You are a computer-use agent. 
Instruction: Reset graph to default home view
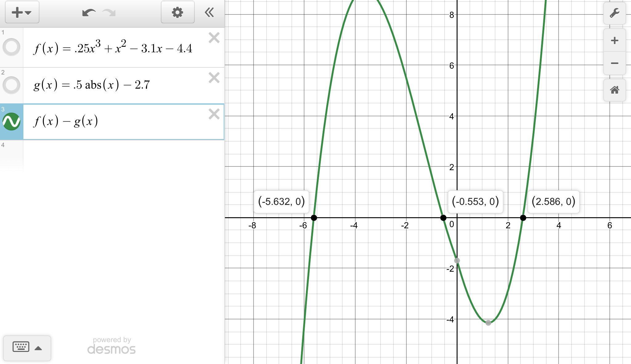click(614, 90)
